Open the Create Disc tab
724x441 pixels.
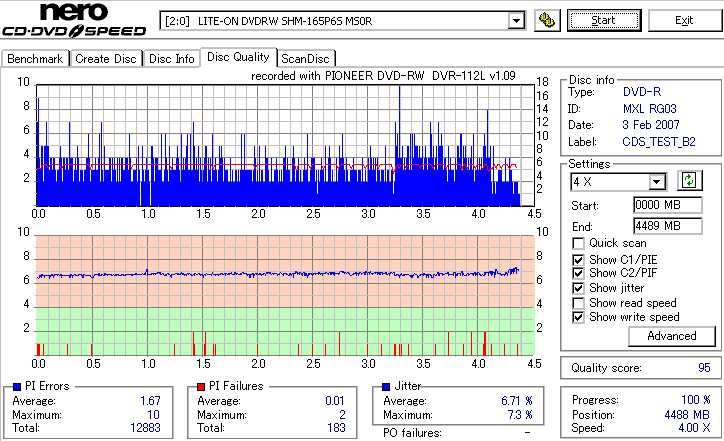point(106,59)
